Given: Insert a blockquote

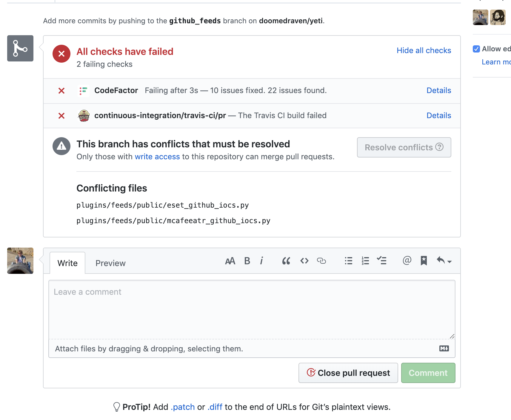Looking at the screenshot, I should tap(286, 261).
